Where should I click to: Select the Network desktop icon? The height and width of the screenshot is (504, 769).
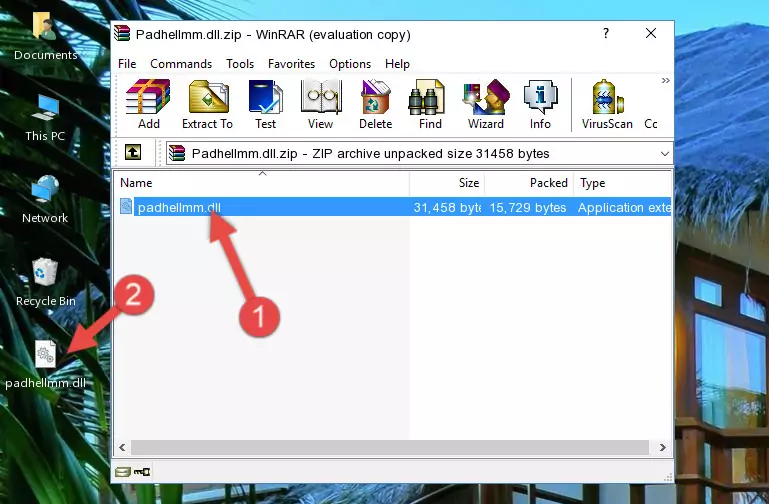click(x=45, y=200)
